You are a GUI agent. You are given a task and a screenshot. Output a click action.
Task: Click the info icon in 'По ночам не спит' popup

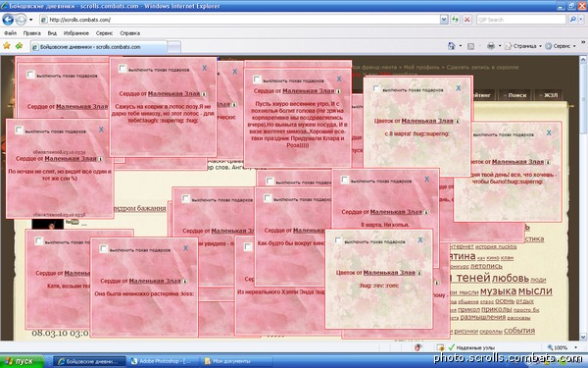pos(100,159)
